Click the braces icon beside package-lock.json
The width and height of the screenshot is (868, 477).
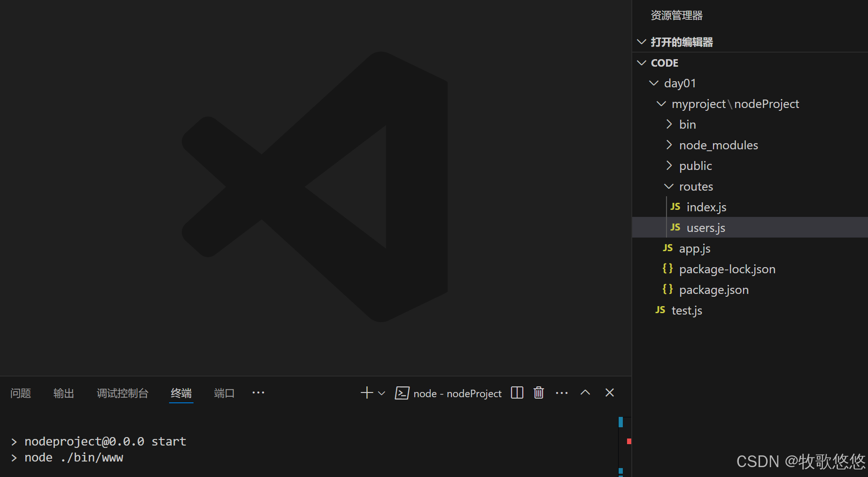tap(667, 269)
